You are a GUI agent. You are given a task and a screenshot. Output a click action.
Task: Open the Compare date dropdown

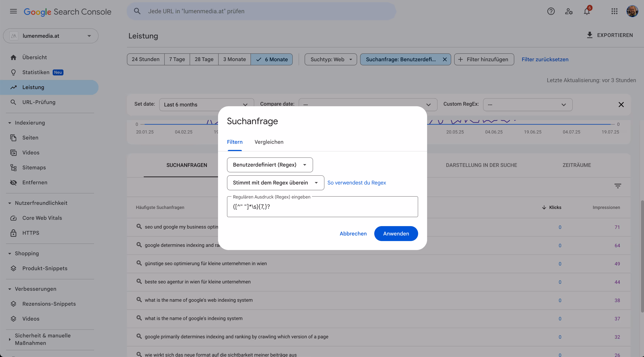point(368,105)
